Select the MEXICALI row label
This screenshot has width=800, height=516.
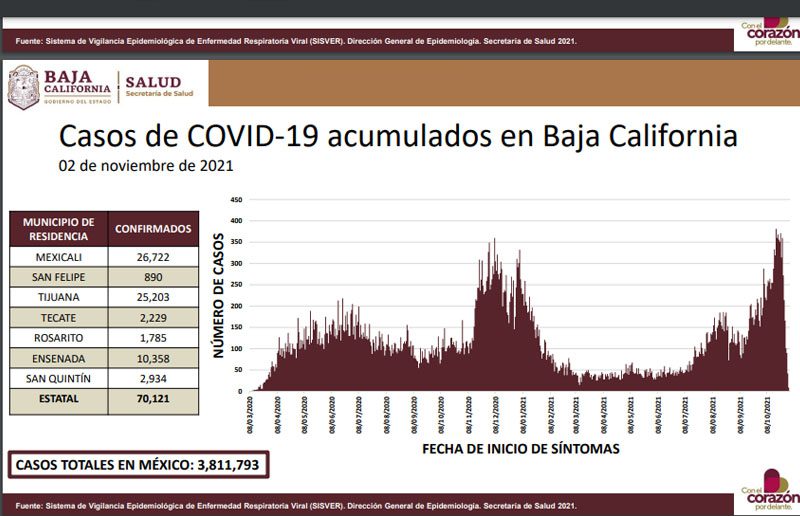coord(59,257)
